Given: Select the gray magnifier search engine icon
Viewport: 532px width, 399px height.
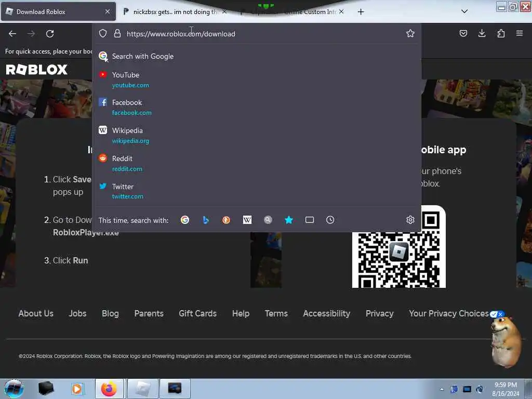Looking at the screenshot, I should [268, 220].
